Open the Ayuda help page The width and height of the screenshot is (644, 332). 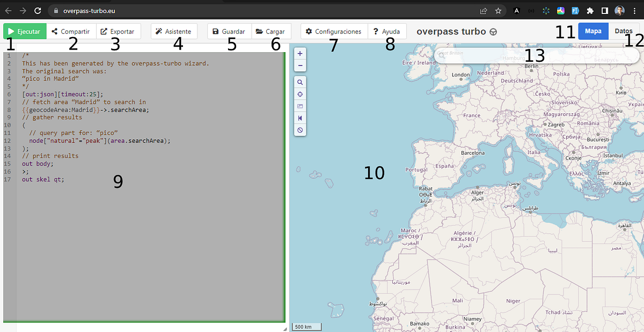387,31
